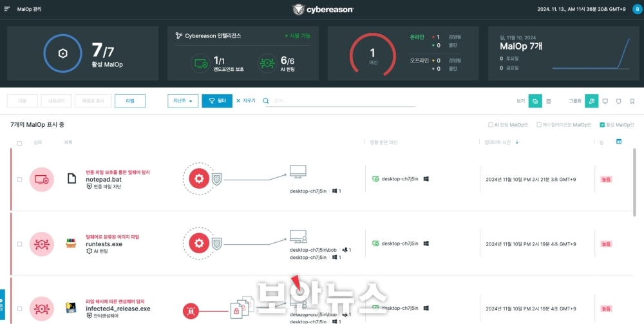Screen dimensions: 644x324
Task: Open the hamburger navigation menu
Action: pyautogui.click(x=7, y=9)
